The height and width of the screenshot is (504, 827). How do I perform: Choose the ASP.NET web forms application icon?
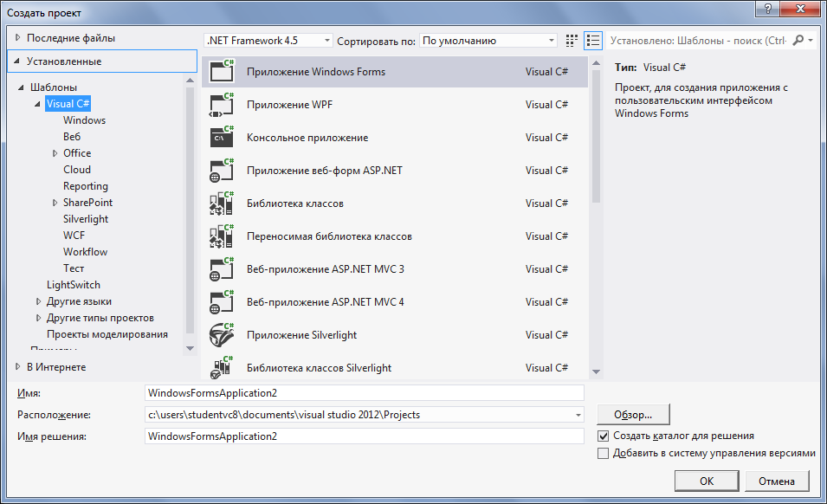coord(222,171)
